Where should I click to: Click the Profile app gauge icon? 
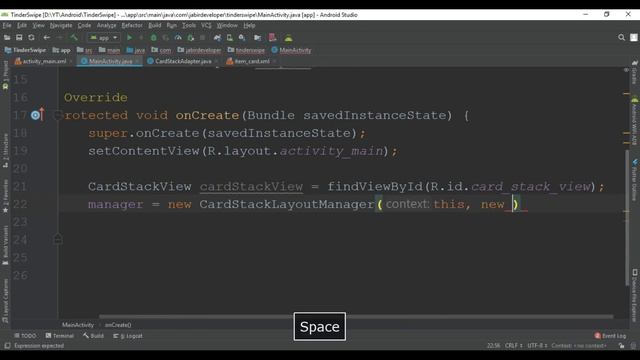(178, 38)
